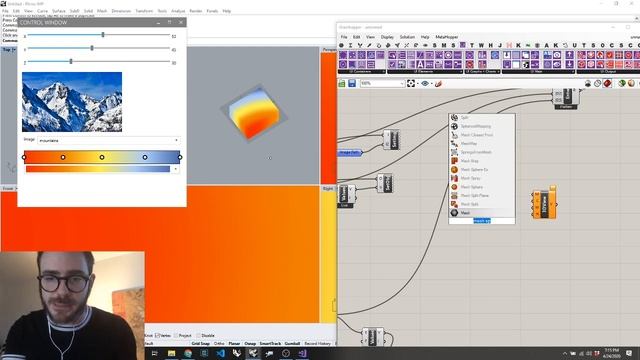Toggle SmartTrack in status bar

[270, 344]
